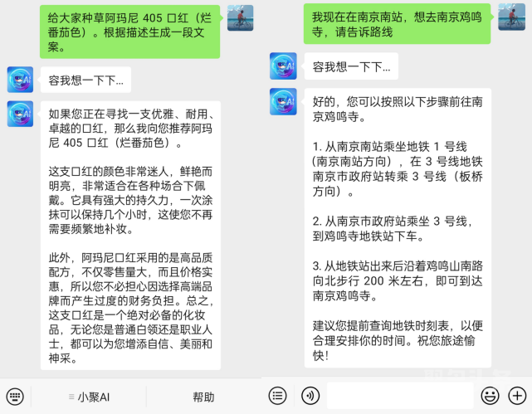Open the 帮助 menu item

[203, 397]
